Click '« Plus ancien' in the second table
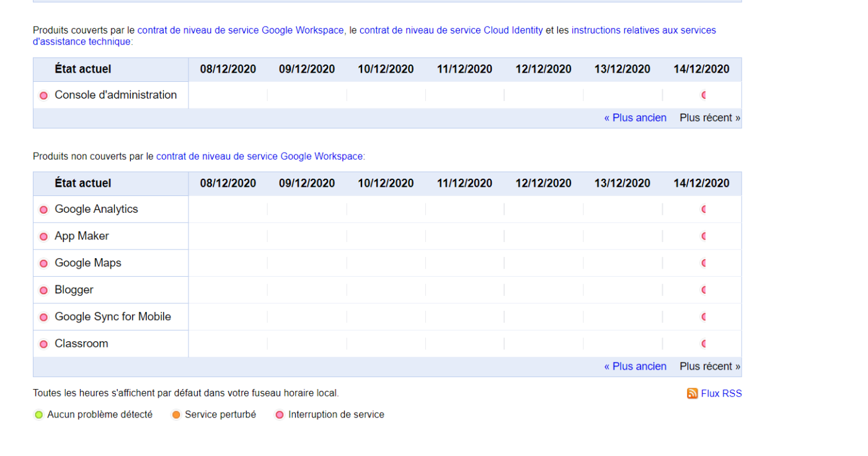Viewport: 868px width, 456px height. coord(635,367)
